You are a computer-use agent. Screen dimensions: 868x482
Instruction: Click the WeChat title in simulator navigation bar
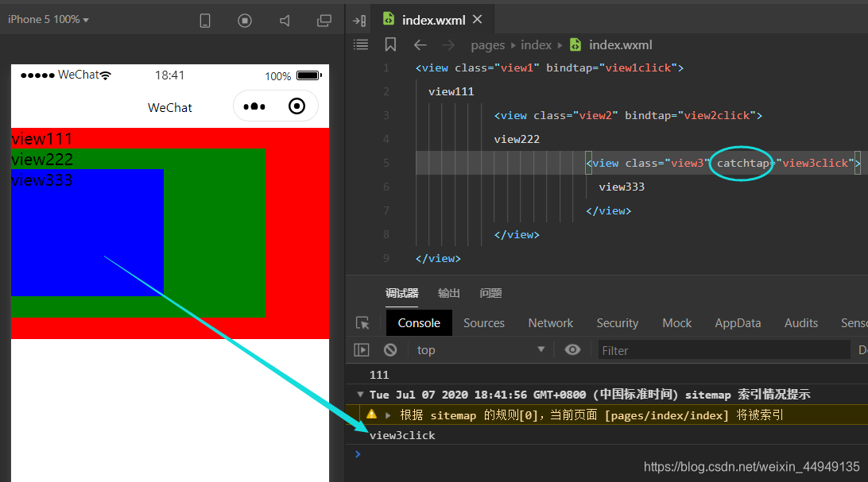tap(170, 108)
